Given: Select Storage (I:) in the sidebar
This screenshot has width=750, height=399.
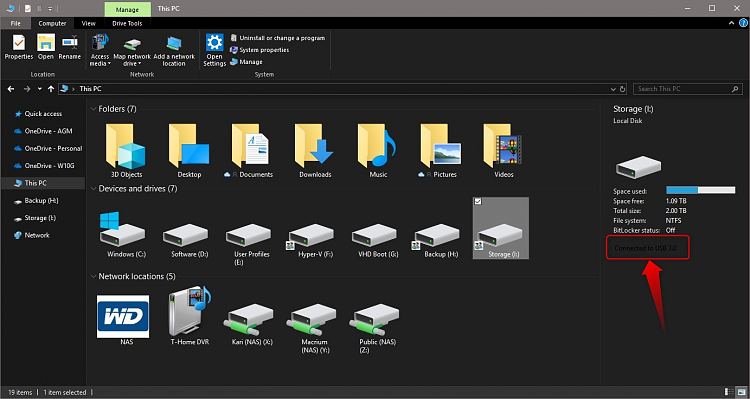Looking at the screenshot, I should [x=35, y=218].
